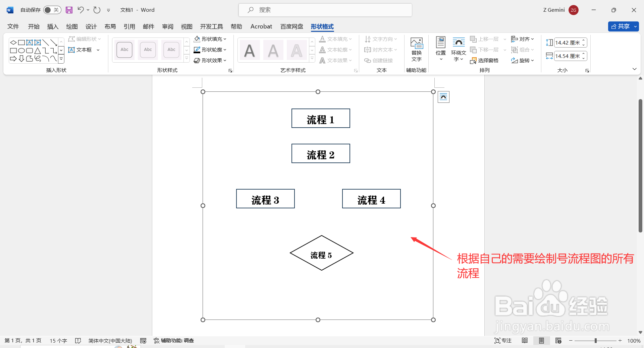This screenshot has height=348, width=644.
Task: Click the shape height field 14.42 厘米
Action: point(568,43)
